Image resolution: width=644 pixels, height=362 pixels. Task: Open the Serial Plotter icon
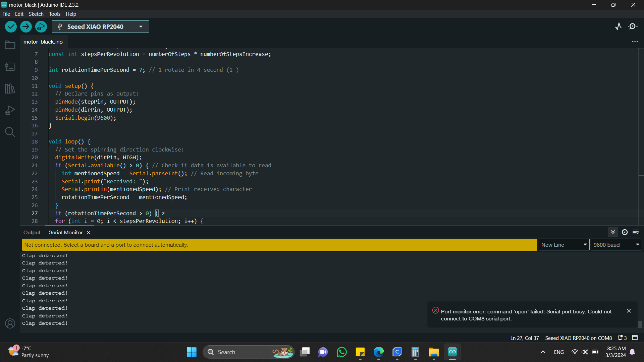tap(618, 26)
